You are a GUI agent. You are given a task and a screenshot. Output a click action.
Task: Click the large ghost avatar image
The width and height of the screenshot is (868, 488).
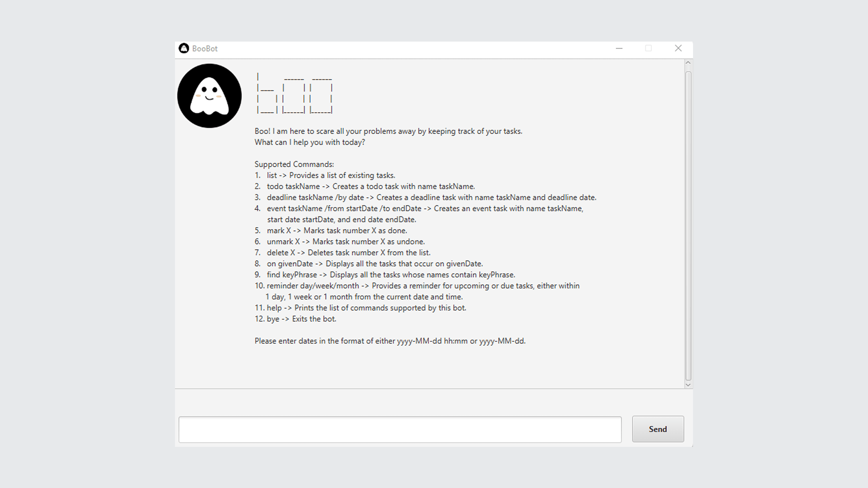click(x=209, y=96)
